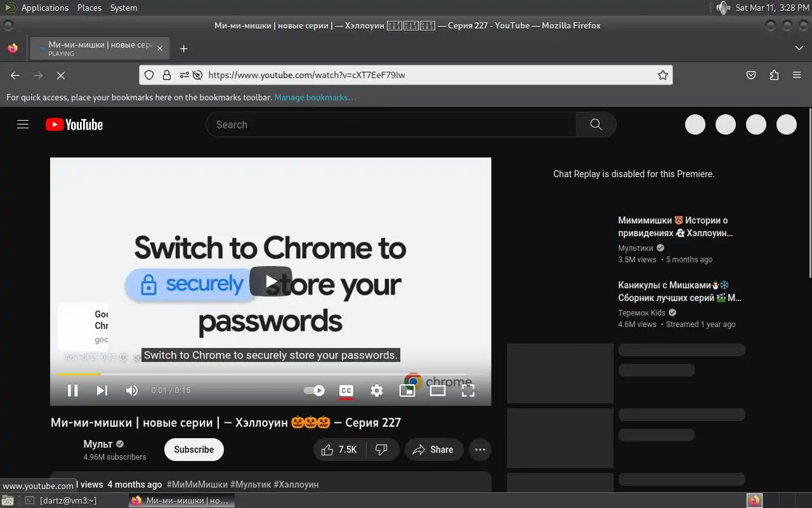Image resolution: width=812 pixels, height=508 pixels.
Task: Open the Мульт channel name
Action: pyautogui.click(x=98, y=444)
